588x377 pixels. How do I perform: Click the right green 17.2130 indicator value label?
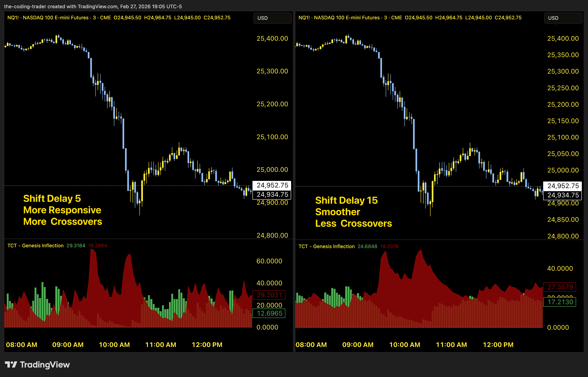tap(560, 302)
